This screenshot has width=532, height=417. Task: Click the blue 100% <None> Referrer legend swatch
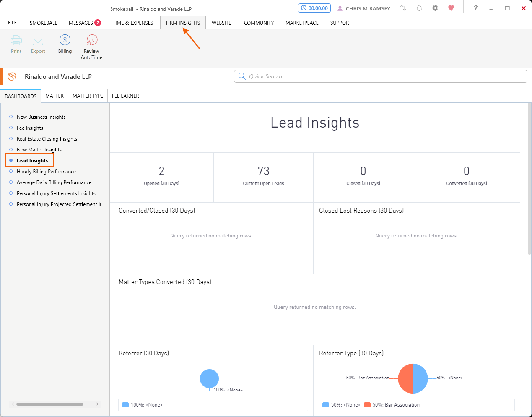(125, 405)
